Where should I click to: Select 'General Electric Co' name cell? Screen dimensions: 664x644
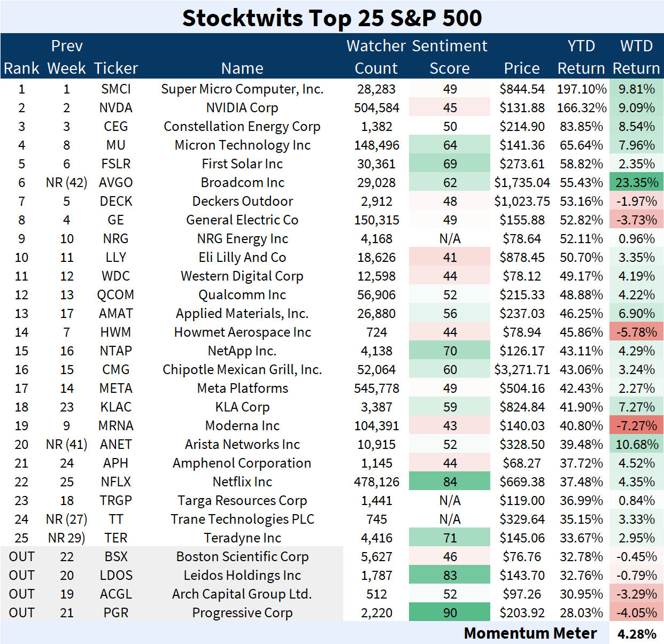coord(242,220)
